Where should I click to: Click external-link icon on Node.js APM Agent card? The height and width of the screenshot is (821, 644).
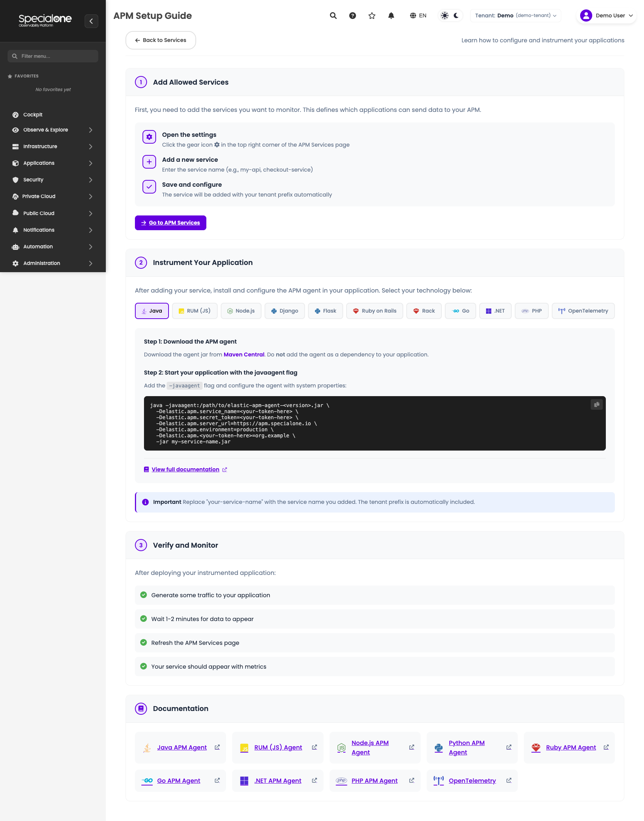(412, 747)
